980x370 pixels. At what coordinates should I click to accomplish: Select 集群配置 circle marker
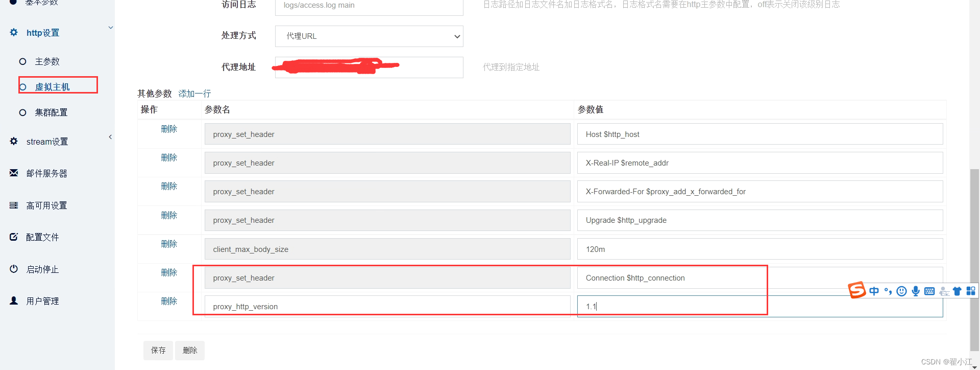click(22, 112)
